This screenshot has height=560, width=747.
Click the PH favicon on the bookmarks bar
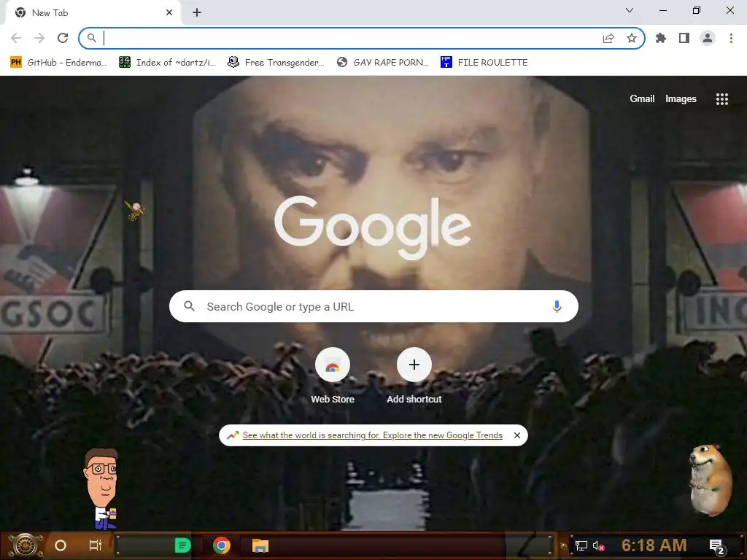click(16, 63)
